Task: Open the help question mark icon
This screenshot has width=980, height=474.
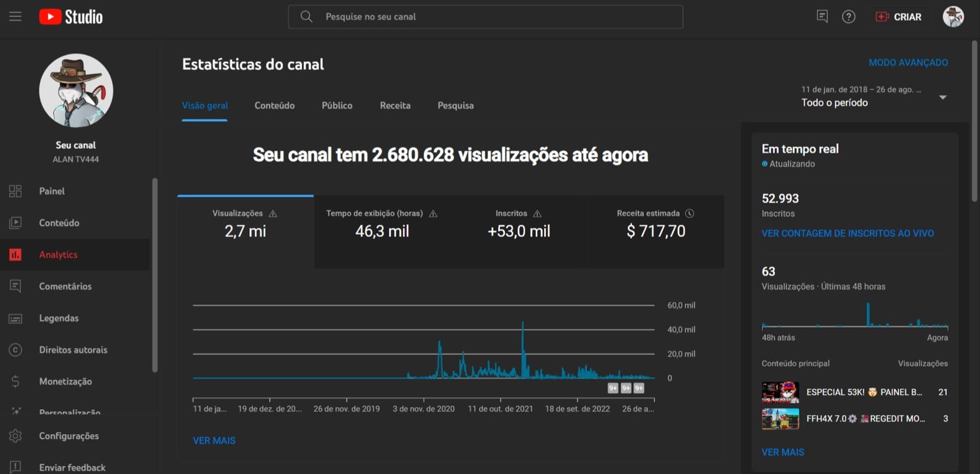Action: point(848,17)
